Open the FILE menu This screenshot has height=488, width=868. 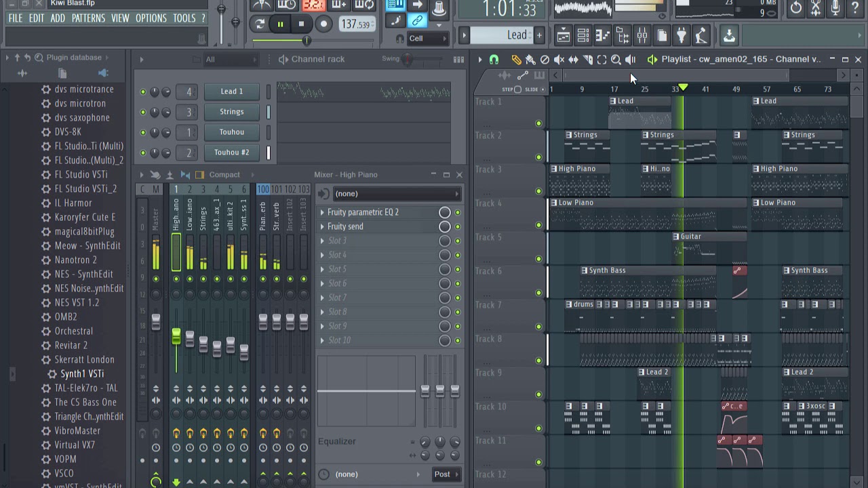tap(15, 18)
